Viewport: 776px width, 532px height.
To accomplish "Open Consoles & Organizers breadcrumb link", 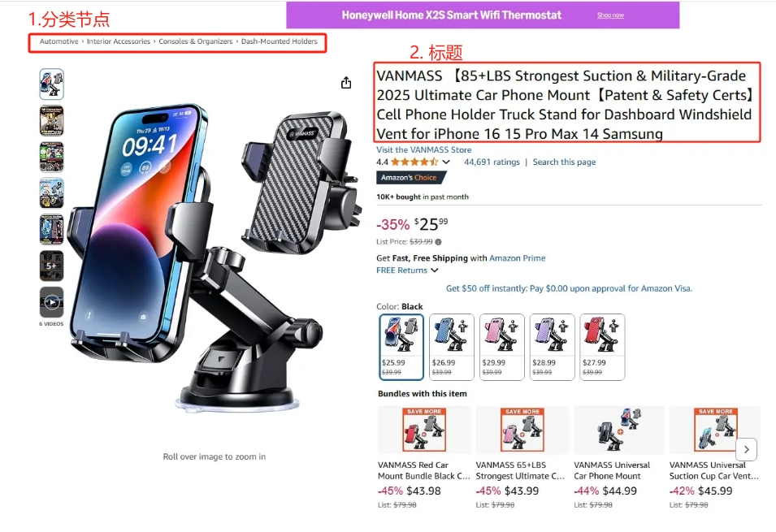I will [x=196, y=41].
